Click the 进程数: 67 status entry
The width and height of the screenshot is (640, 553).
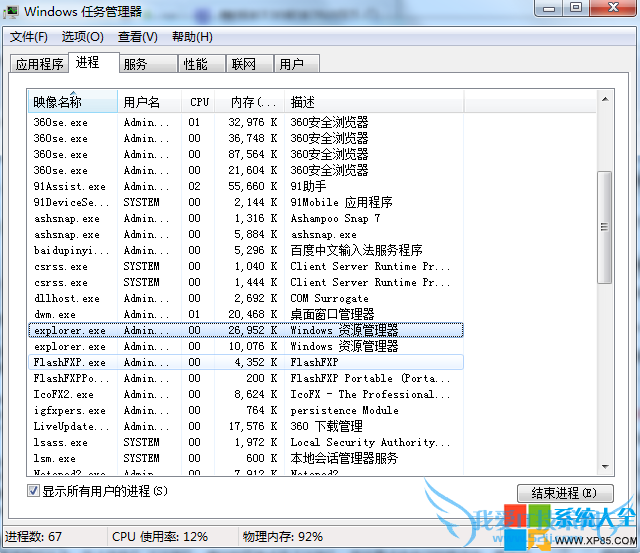[x=33, y=536]
